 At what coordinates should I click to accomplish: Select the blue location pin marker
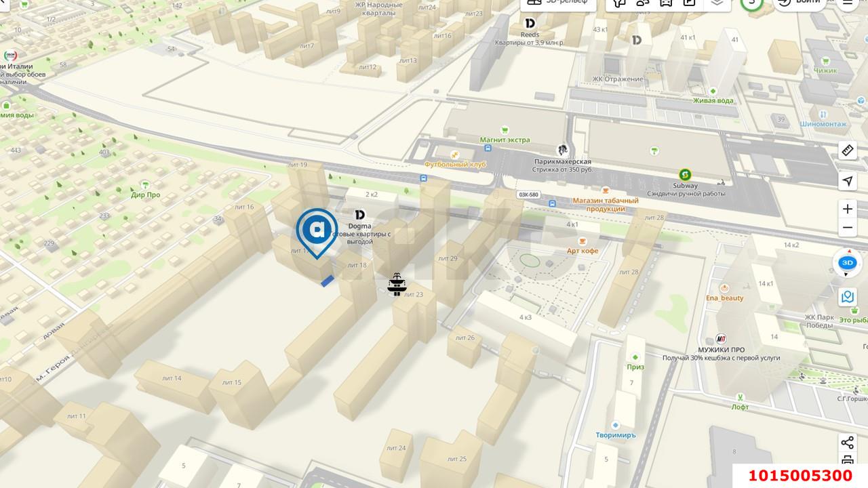317,231
